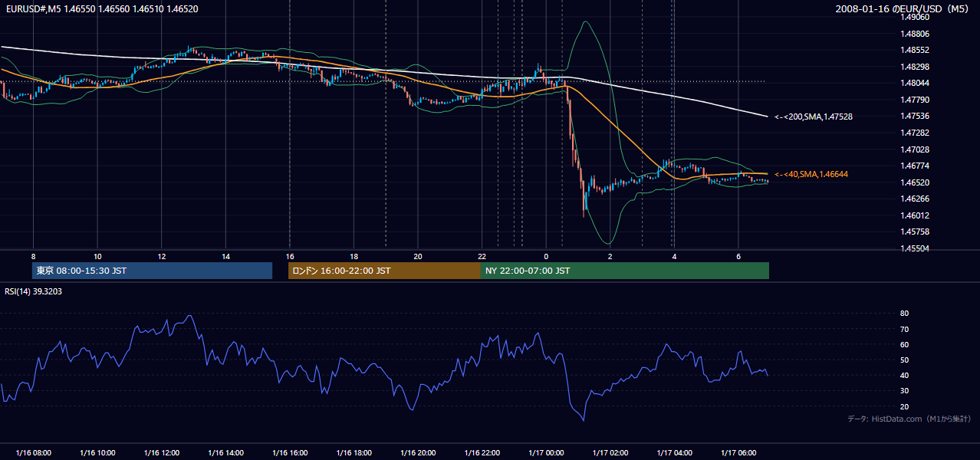Click bottom time label 1/16 20:00
This screenshot has height=460, width=980.
(x=418, y=453)
